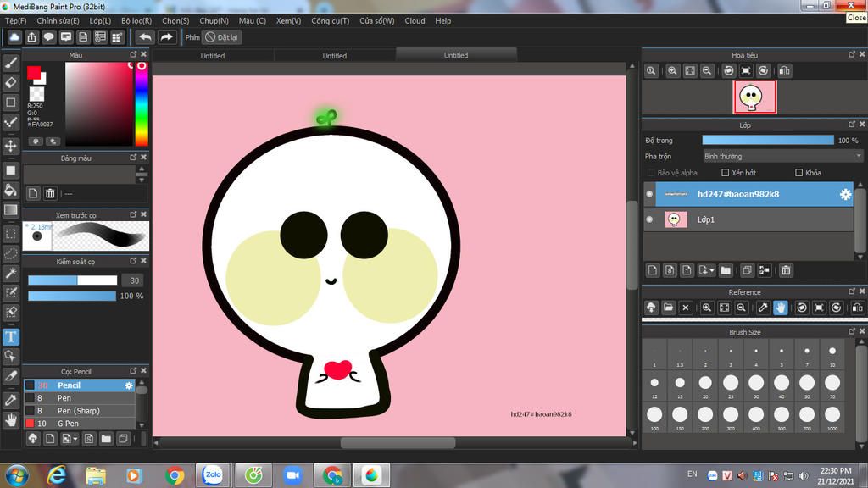Select the Move tool
868x488 pixels.
pyautogui.click(x=11, y=146)
